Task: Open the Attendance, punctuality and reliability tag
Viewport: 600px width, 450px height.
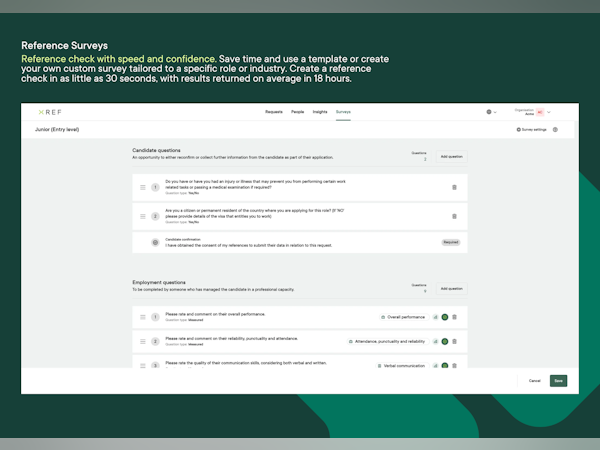Action: (x=388, y=342)
